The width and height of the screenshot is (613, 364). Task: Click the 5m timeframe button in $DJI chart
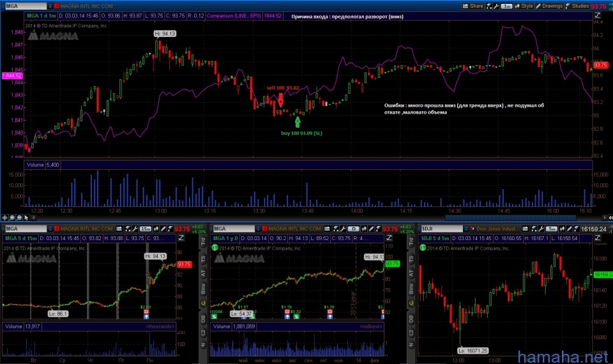tap(552, 229)
